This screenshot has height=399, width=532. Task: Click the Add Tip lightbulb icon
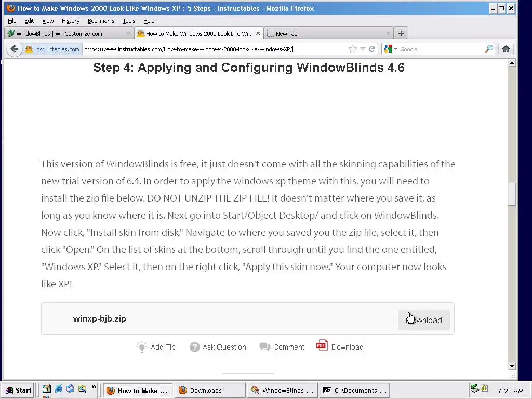[141, 347]
